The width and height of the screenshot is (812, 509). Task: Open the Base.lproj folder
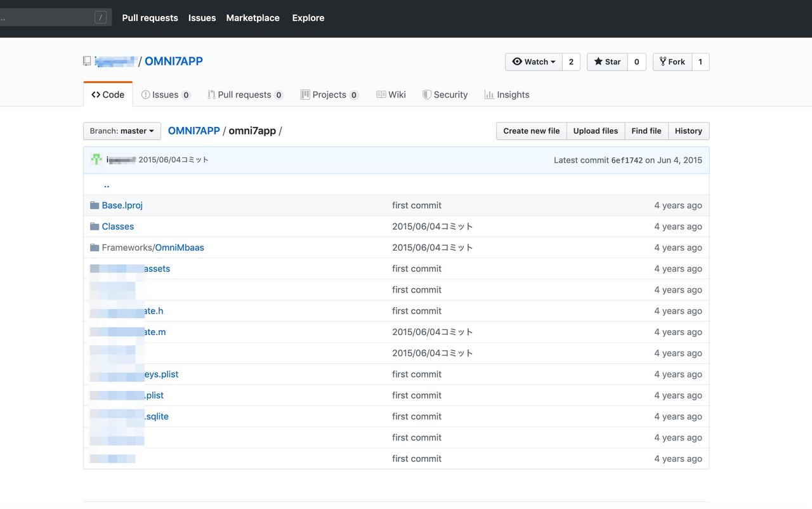coord(122,206)
